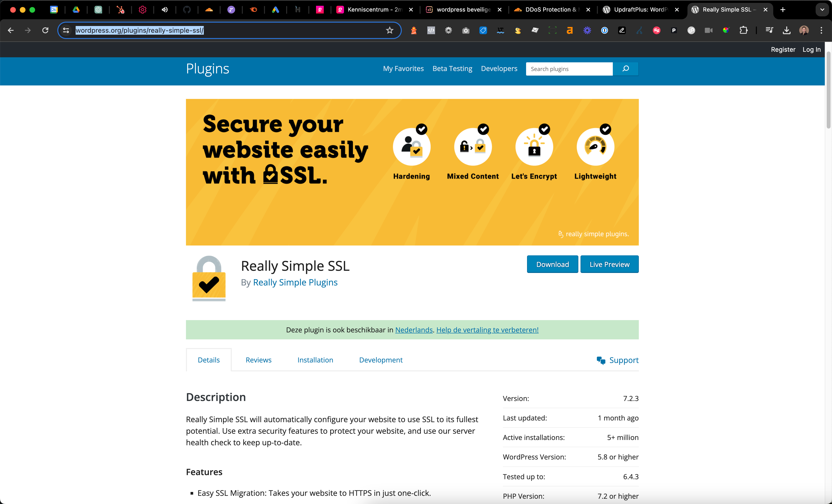Open the Installation tab
The height and width of the screenshot is (504, 832).
315,360
